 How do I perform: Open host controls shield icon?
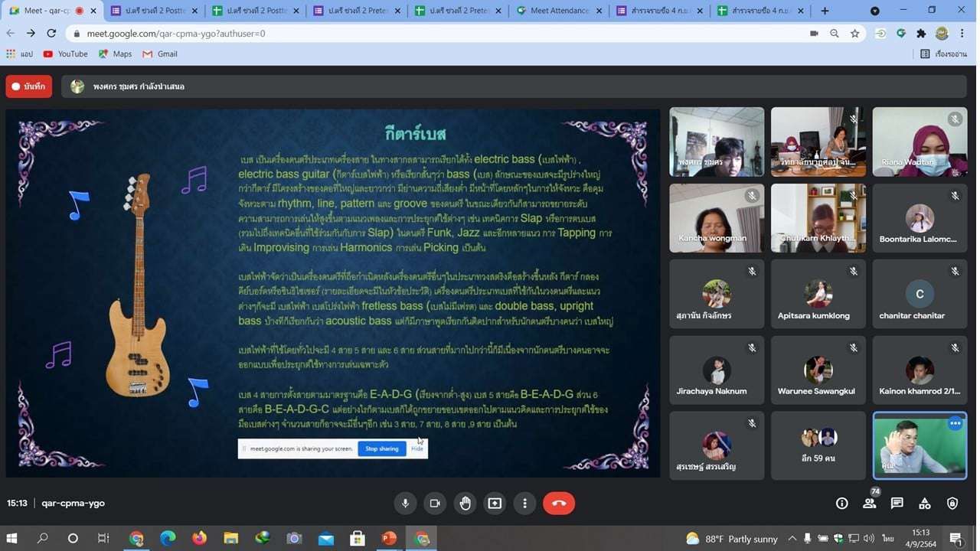(x=952, y=503)
